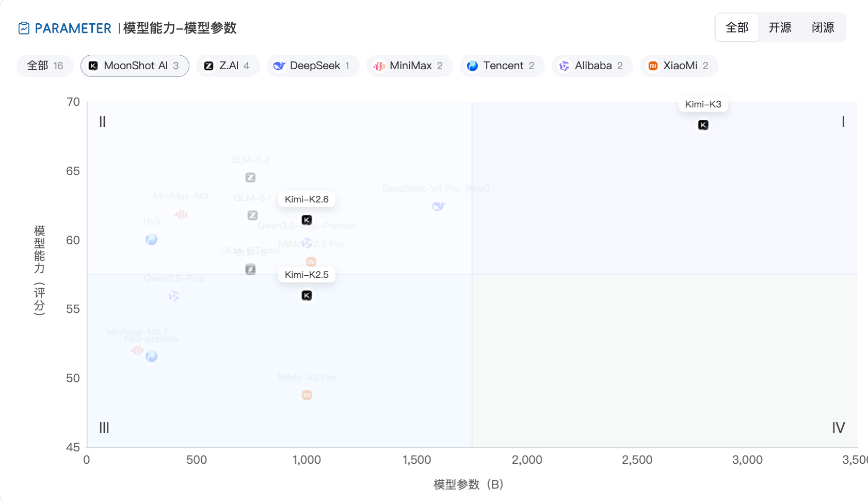Click the Hy3 data point marker
The width and height of the screenshot is (868, 502).
click(x=151, y=240)
